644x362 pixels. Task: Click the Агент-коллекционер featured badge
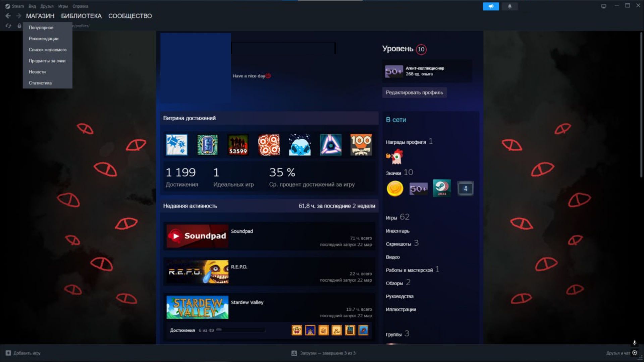click(427, 71)
